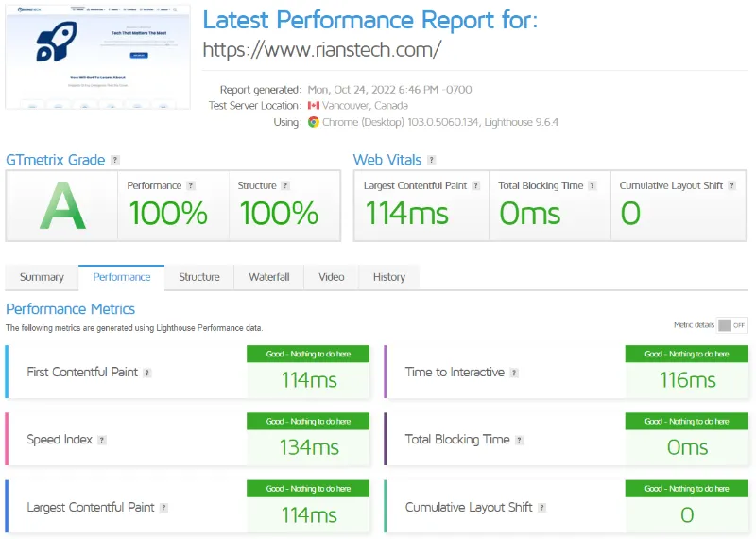
Task: Click the question mark next to Performance score
Action: pyautogui.click(x=191, y=186)
